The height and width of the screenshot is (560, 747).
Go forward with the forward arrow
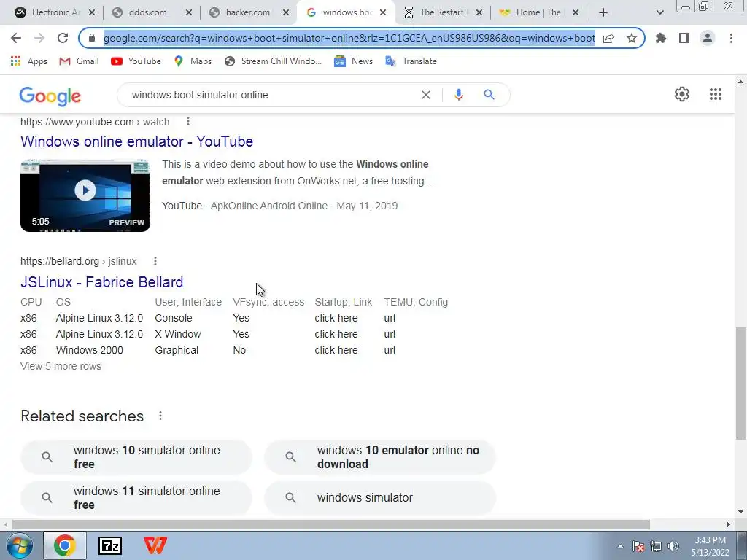click(x=39, y=38)
